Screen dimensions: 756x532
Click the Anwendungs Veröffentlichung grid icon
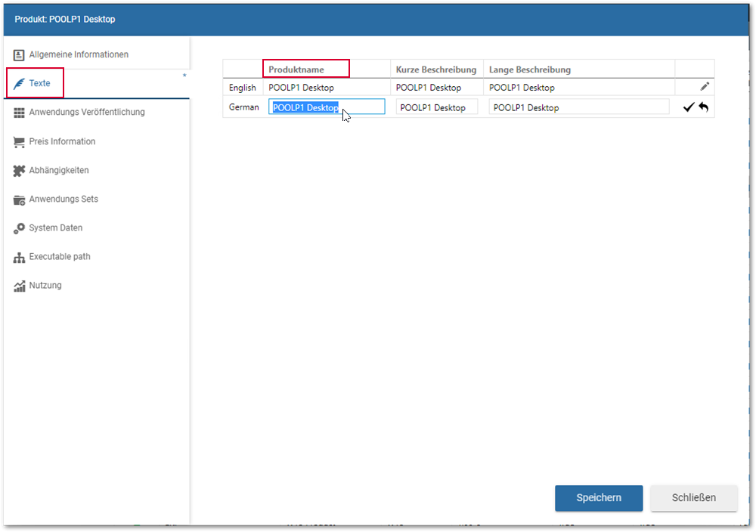(x=19, y=113)
